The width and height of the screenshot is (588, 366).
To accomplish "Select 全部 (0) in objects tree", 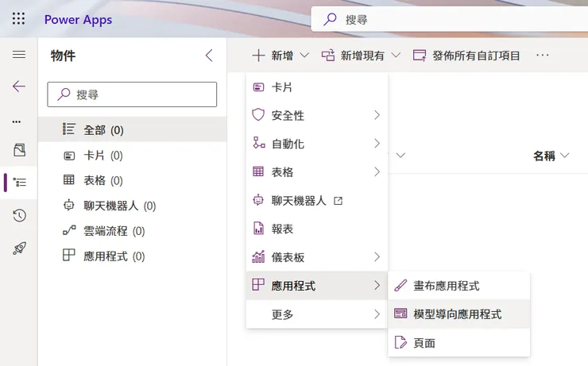I will click(x=133, y=129).
